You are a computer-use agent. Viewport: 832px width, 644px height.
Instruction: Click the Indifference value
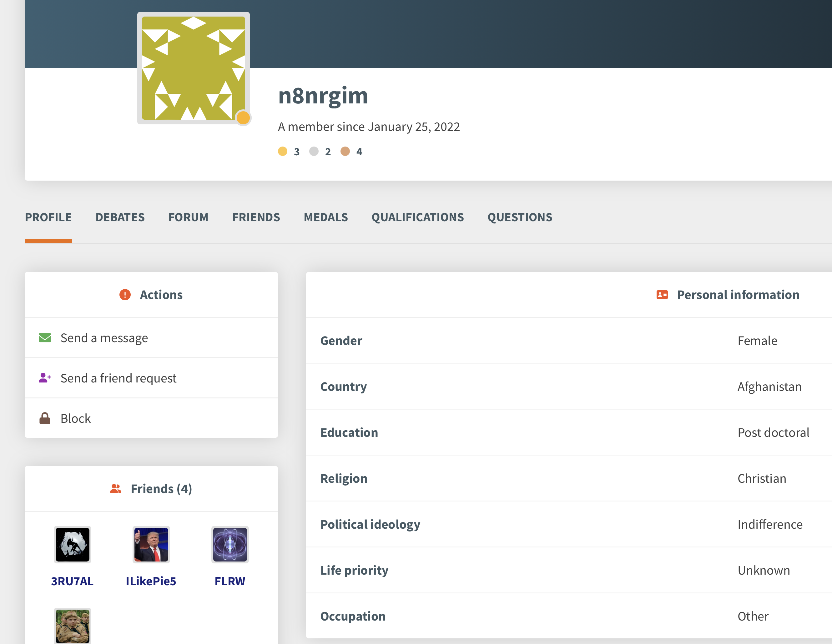(770, 525)
